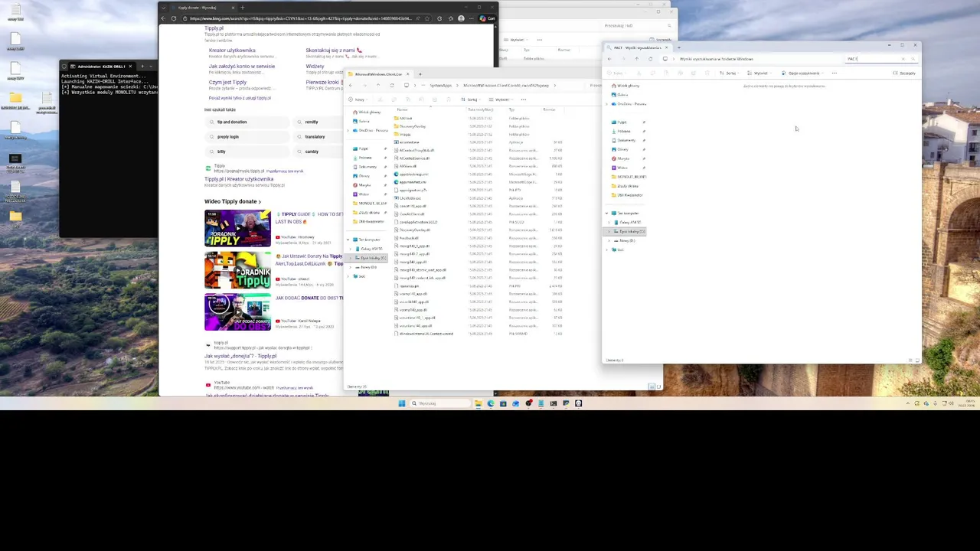Open See more (...) in MicrosoftWindows.Client Explorer toolbar

click(522, 99)
